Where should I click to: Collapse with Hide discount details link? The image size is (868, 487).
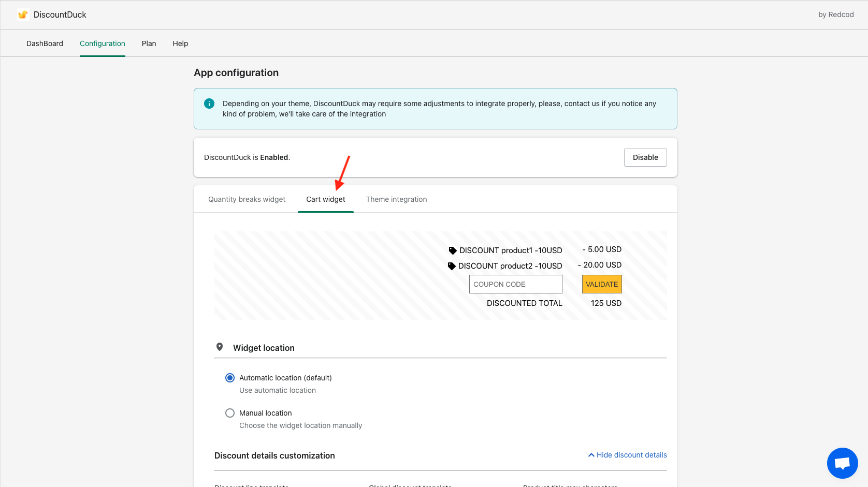click(x=627, y=455)
